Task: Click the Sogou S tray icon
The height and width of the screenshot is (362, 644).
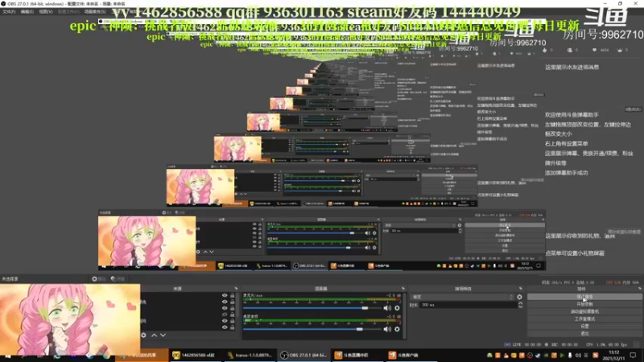Action: pyautogui.click(x=595, y=356)
